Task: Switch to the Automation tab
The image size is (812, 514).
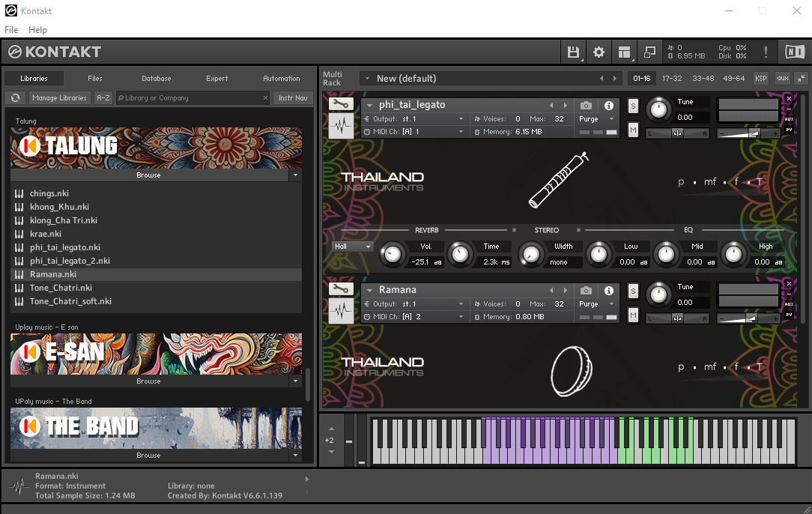Action: [281, 78]
